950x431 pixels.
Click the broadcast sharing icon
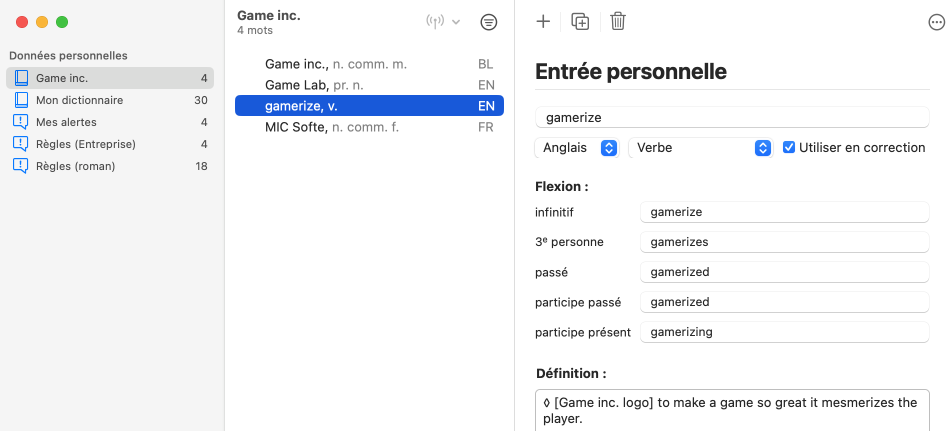435,22
